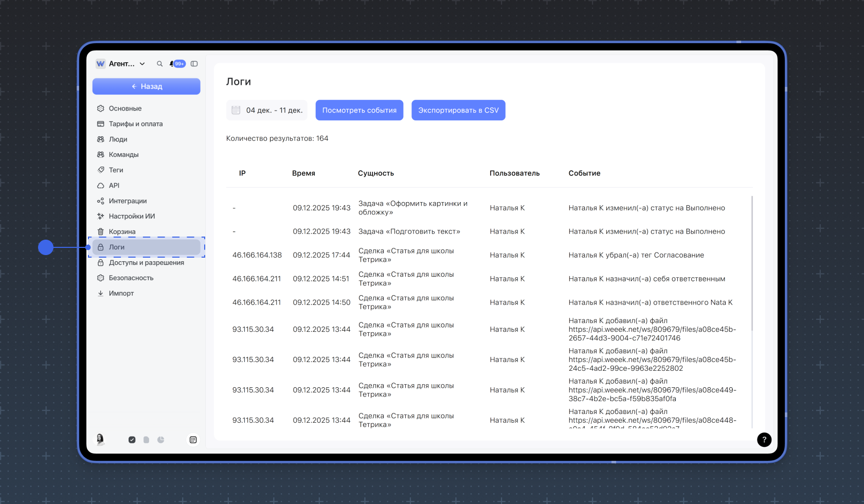This screenshot has width=864, height=504.
Task: Click the user avatar in sidebar footer
Action: 100,439
